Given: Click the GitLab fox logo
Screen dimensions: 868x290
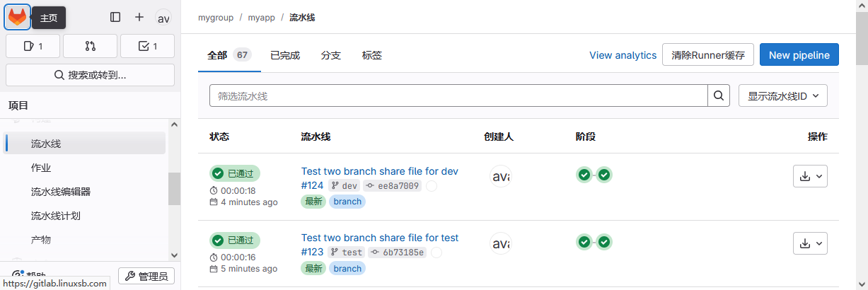Looking at the screenshot, I should (18, 18).
